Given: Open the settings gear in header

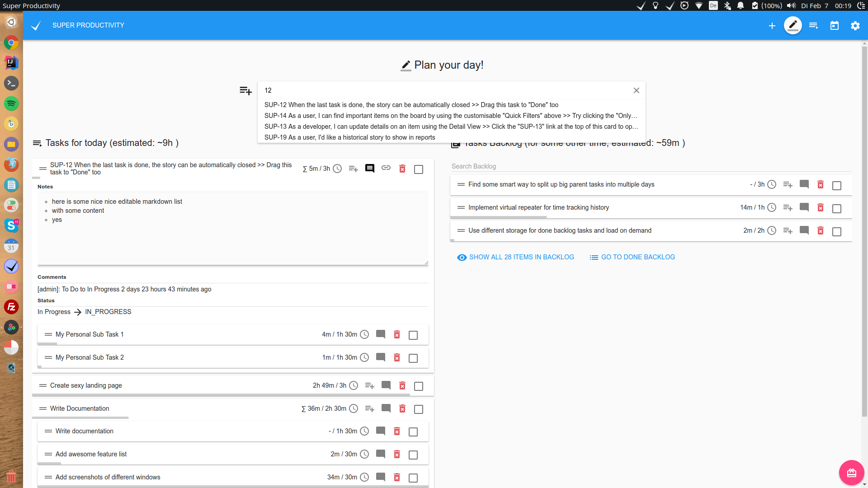Looking at the screenshot, I should 855,26.
